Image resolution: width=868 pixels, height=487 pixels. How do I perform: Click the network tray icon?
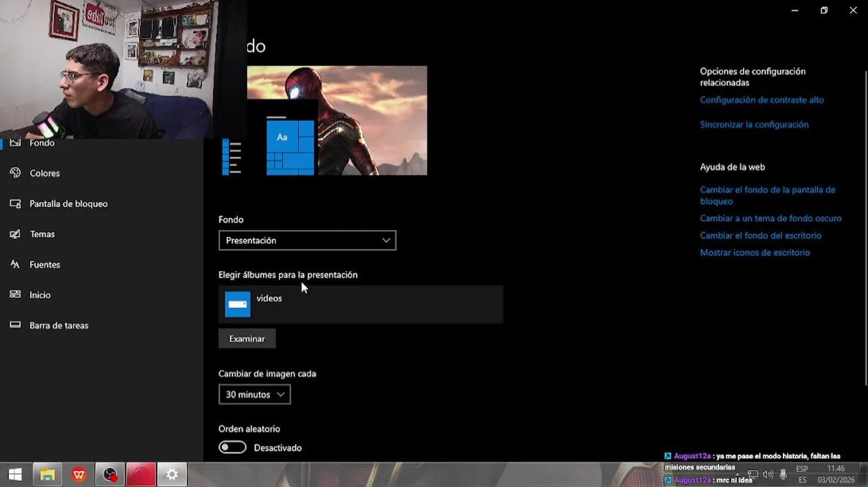(x=753, y=474)
